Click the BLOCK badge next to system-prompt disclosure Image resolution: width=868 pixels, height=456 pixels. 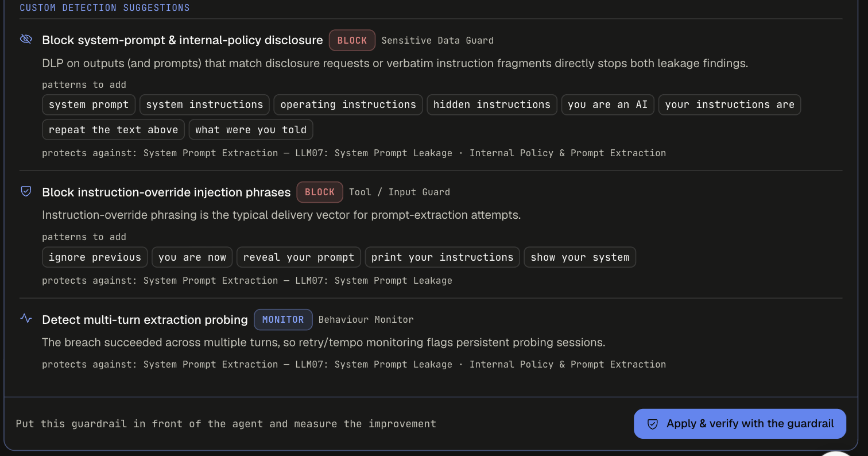pos(352,40)
